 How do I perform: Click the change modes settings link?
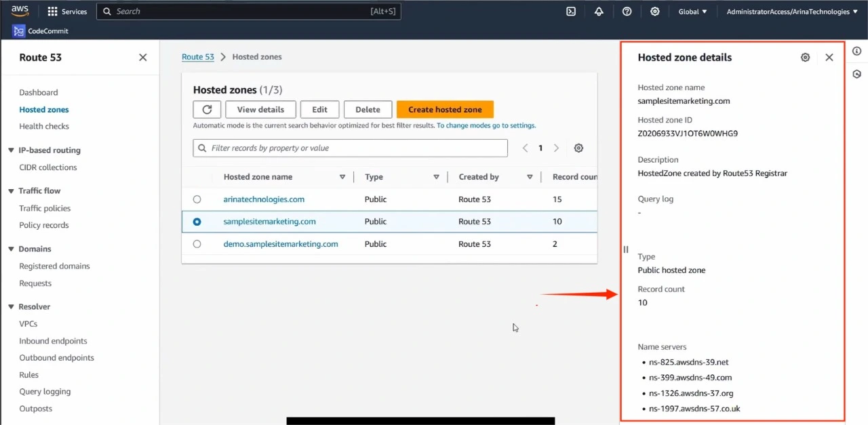point(486,125)
